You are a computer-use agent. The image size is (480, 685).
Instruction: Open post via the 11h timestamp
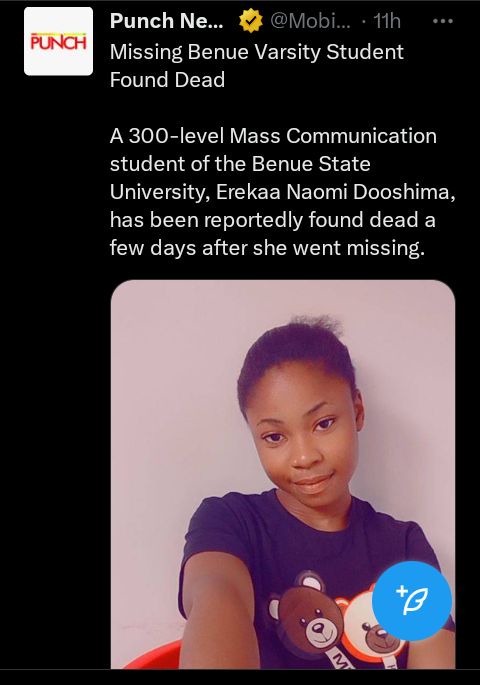click(387, 21)
